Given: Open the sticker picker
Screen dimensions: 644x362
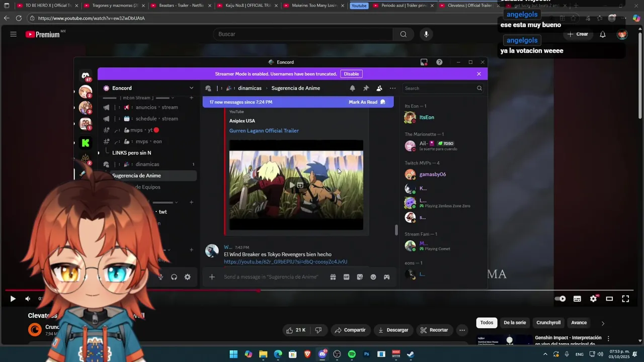Looking at the screenshot, I should coord(360,277).
